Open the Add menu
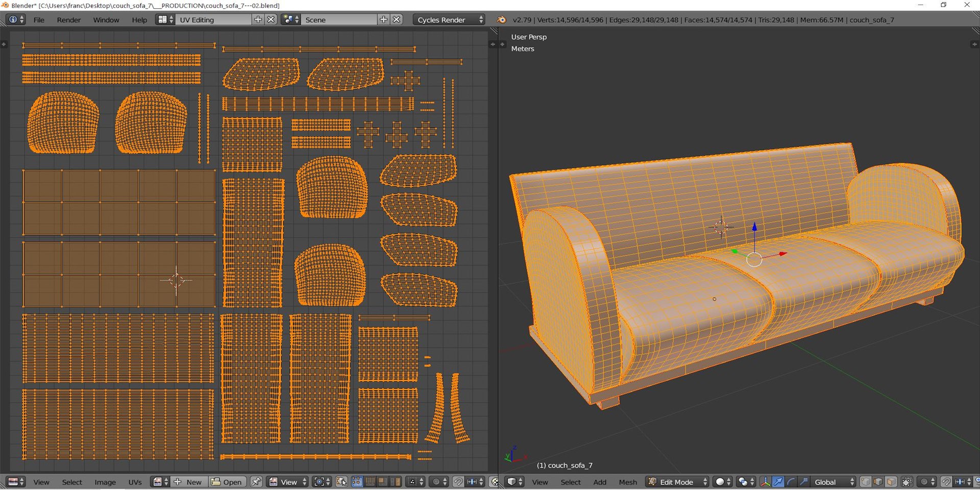980x490 pixels. click(x=600, y=482)
